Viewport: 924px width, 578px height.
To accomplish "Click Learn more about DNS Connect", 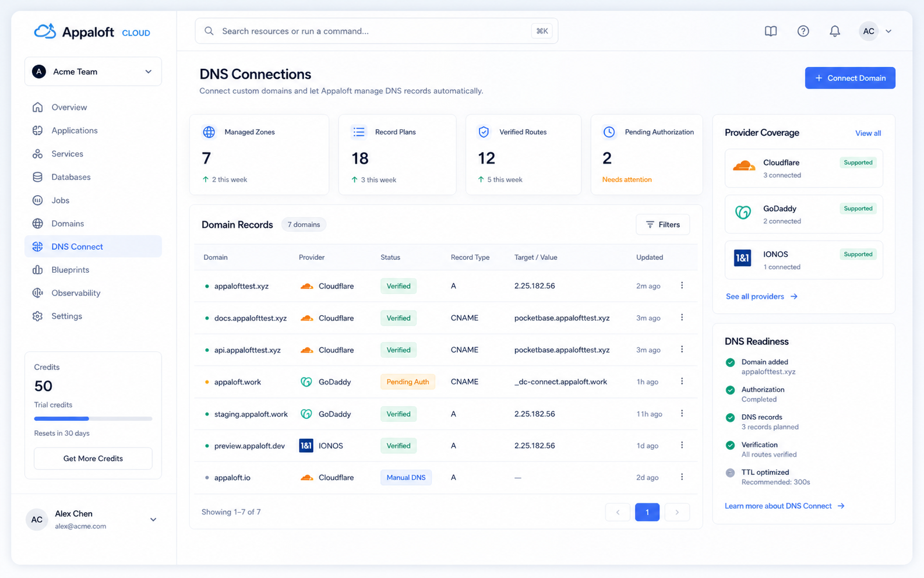I will tap(784, 506).
